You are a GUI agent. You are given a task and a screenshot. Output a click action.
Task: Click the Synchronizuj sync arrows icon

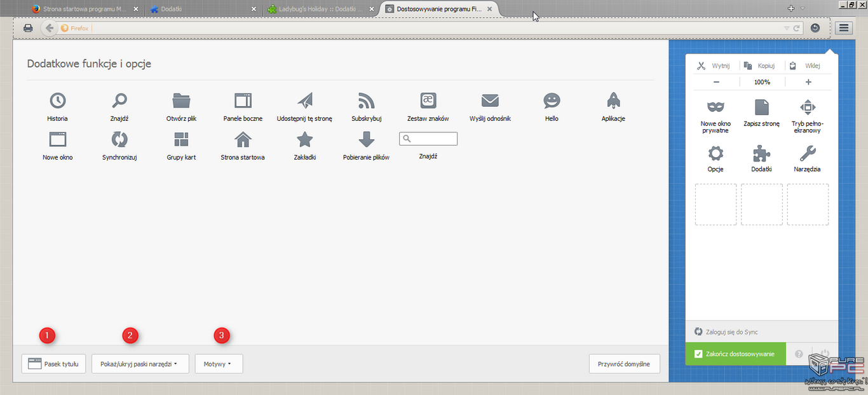pyautogui.click(x=119, y=139)
